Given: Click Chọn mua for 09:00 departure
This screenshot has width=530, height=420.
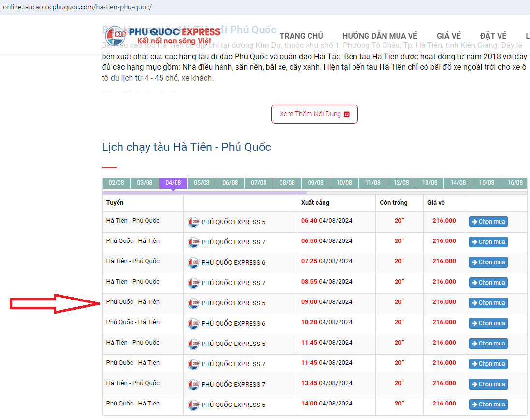Looking at the screenshot, I should 488,302.
